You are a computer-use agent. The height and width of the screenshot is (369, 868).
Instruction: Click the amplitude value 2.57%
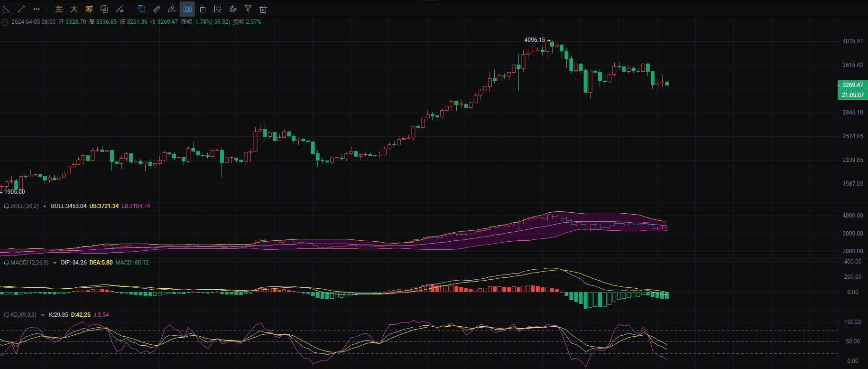pos(253,22)
